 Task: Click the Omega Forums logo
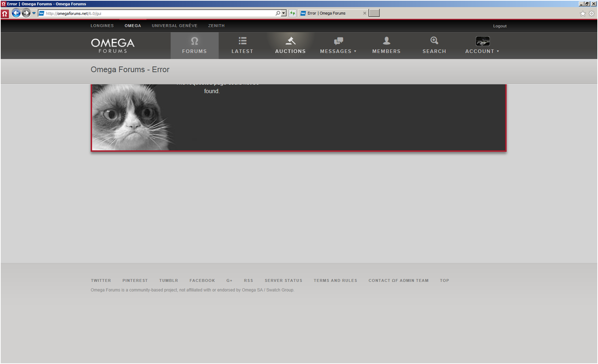coord(113,45)
